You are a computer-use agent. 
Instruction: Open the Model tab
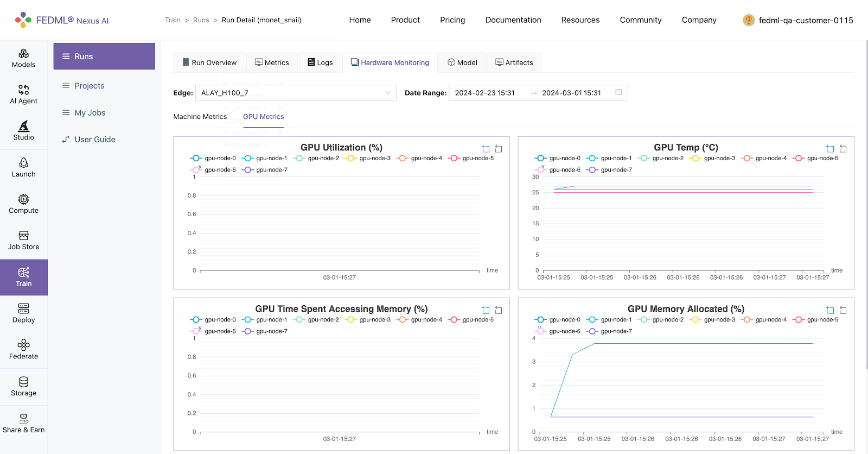[x=462, y=62]
